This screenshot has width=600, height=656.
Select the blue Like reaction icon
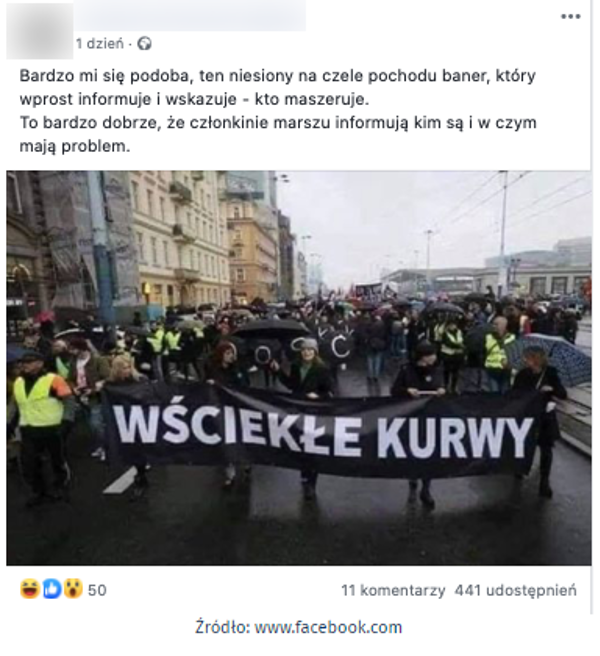pos(52,589)
